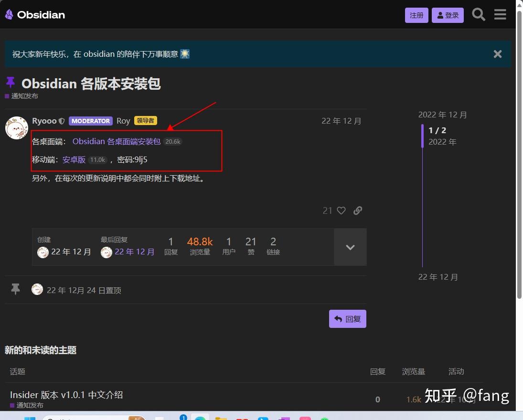Dismiss the New Year banner
523x420 pixels.
tap(497, 54)
